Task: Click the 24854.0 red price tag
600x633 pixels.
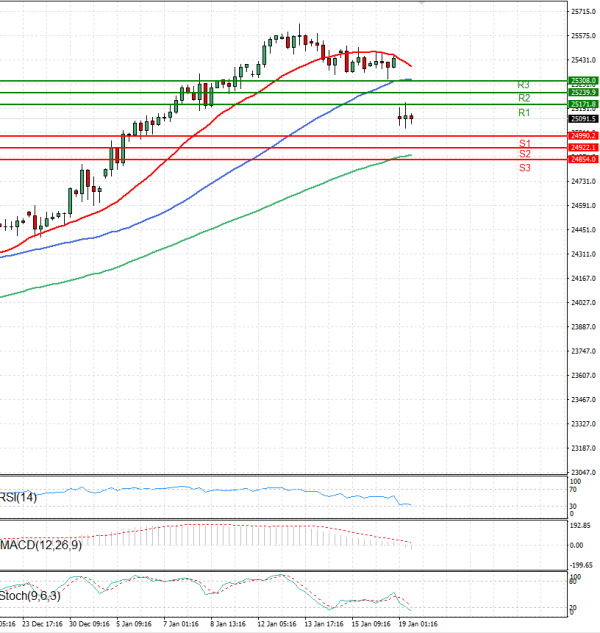Action: pos(583,159)
